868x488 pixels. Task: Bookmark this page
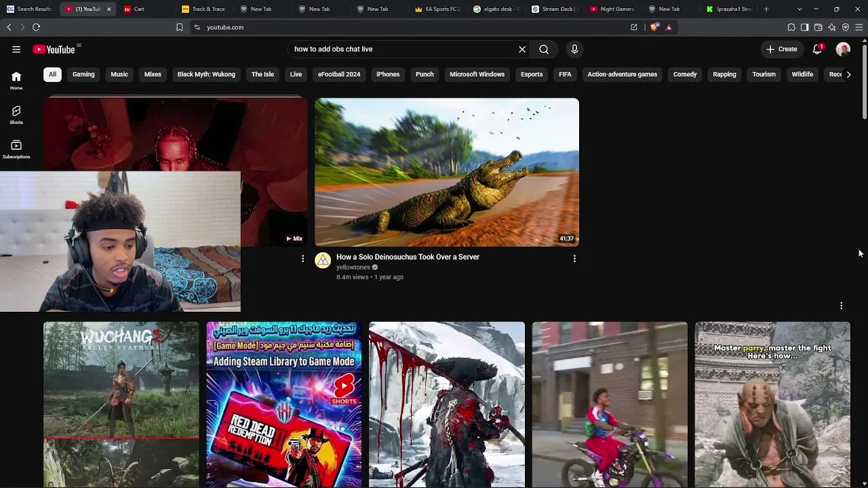pos(179,27)
